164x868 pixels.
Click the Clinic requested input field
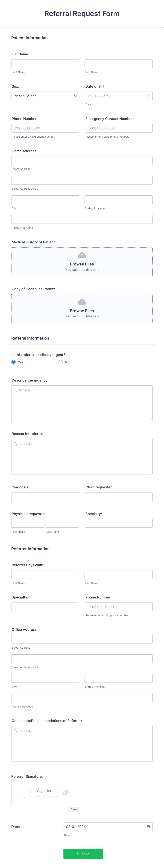pyautogui.click(x=119, y=496)
